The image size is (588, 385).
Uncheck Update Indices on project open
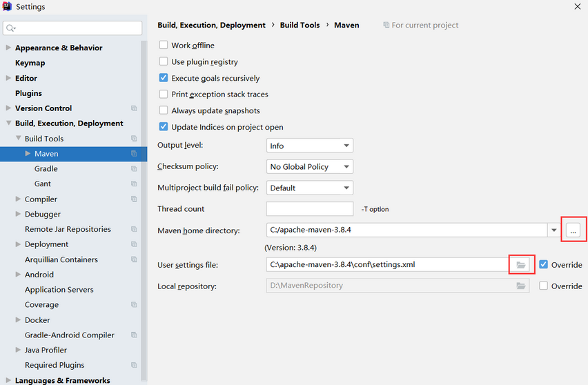[x=163, y=127]
